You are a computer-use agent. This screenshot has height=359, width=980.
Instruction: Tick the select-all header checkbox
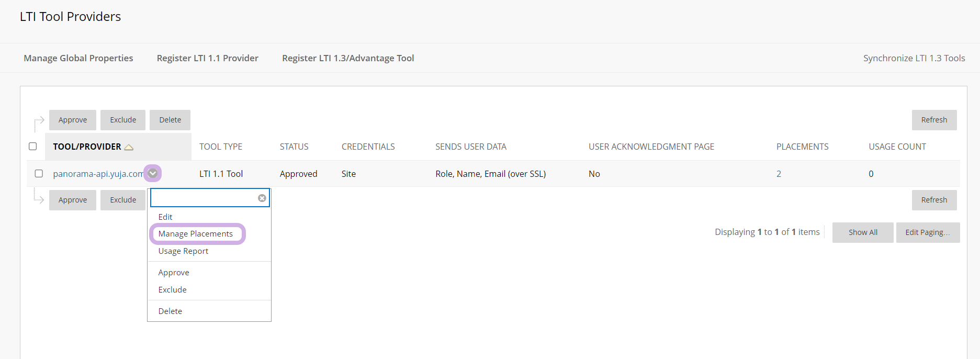pos(33,146)
